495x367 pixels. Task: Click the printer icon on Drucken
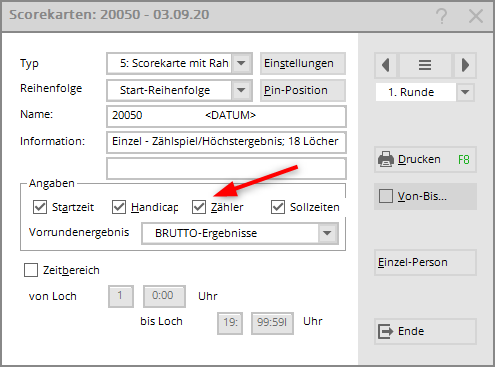tap(386, 159)
